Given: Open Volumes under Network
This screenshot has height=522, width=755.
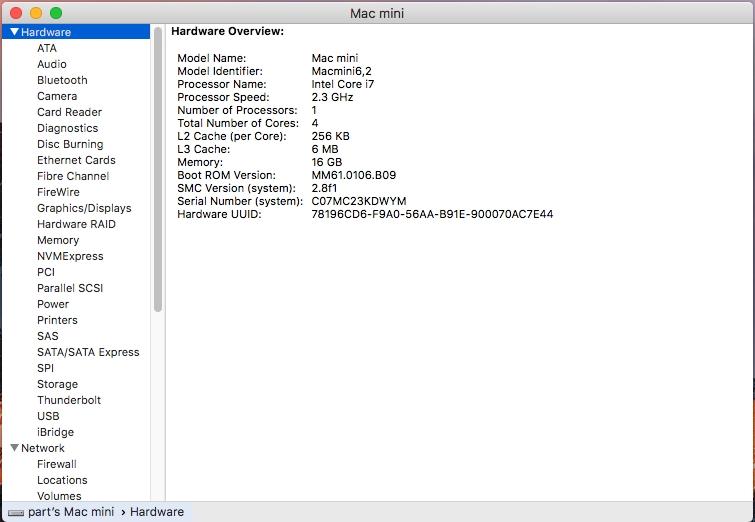Looking at the screenshot, I should point(59,496).
